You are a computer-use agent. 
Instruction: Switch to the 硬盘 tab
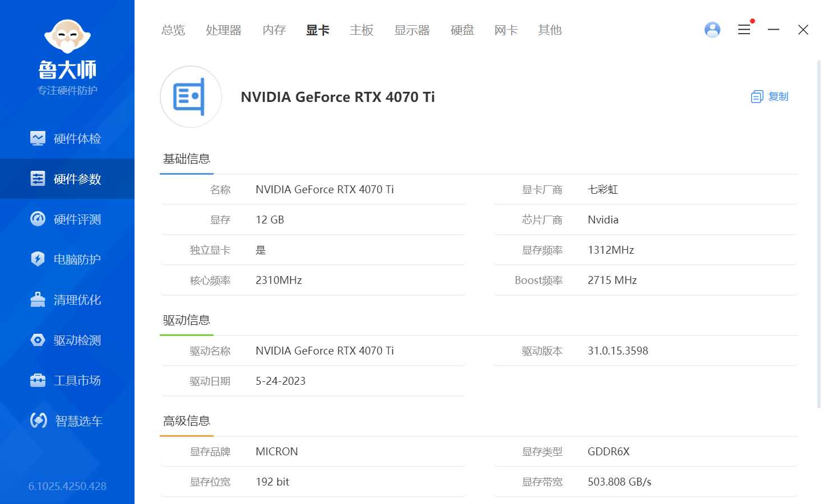point(462,30)
